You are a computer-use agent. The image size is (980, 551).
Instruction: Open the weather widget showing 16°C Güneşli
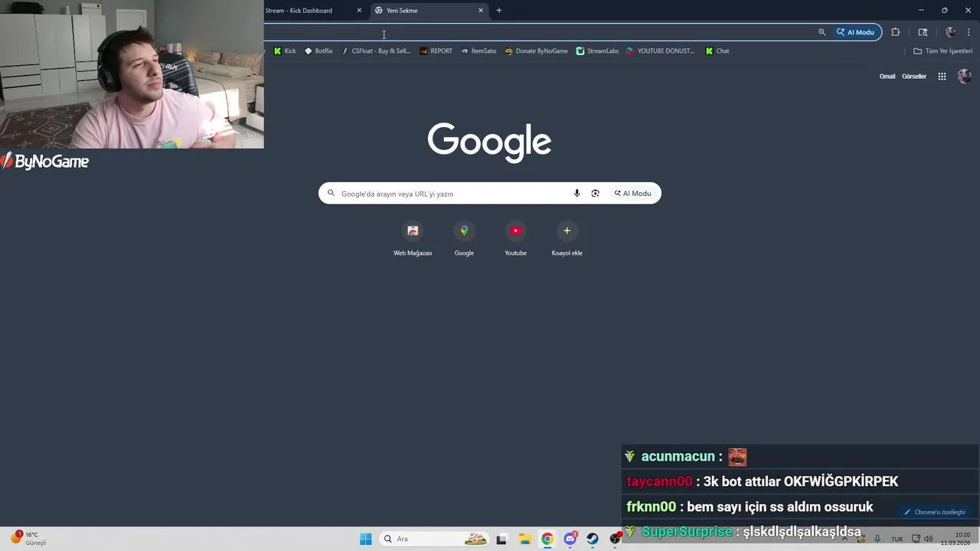(28, 539)
